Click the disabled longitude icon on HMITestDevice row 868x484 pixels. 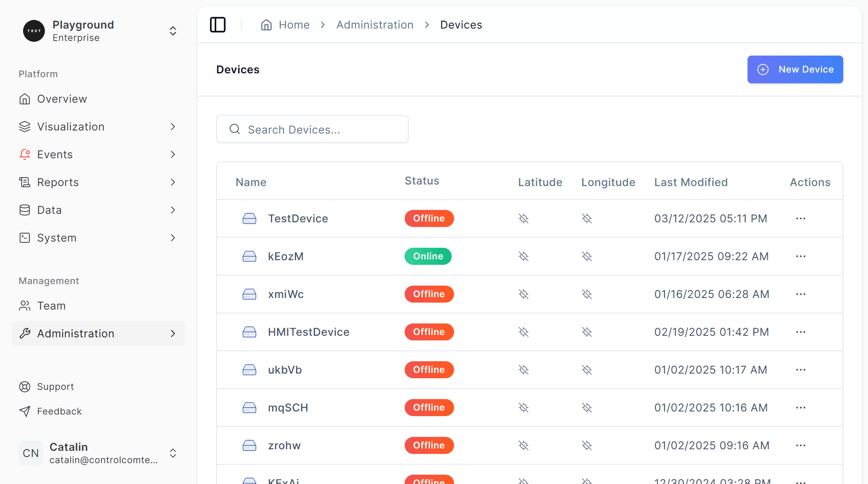tap(587, 332)
